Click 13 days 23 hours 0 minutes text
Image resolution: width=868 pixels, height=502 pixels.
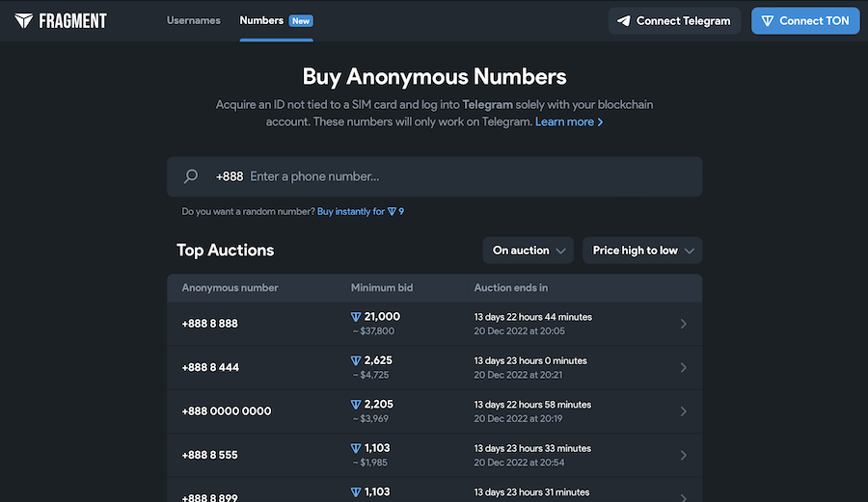[x=530, y=360]
